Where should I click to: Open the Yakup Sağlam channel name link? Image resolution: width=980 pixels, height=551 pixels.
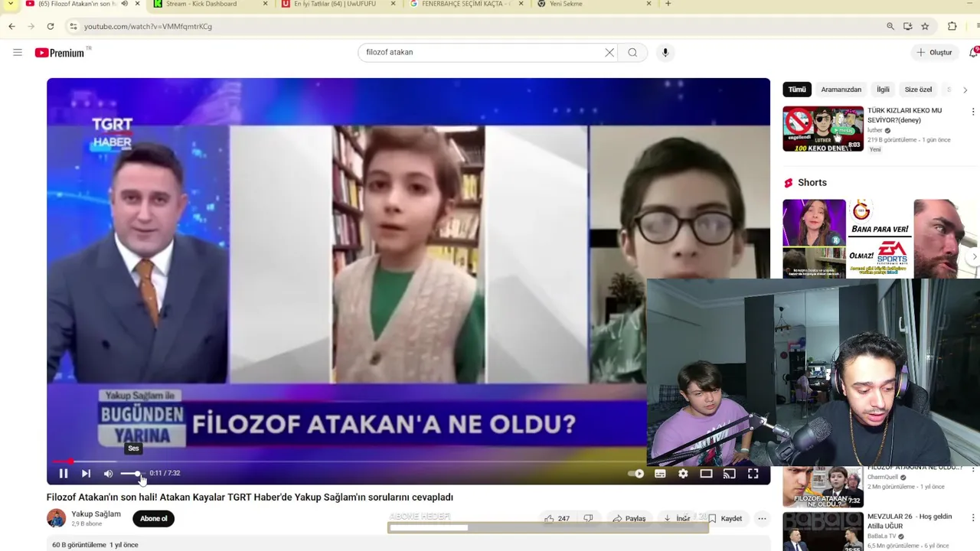point(96,514)
